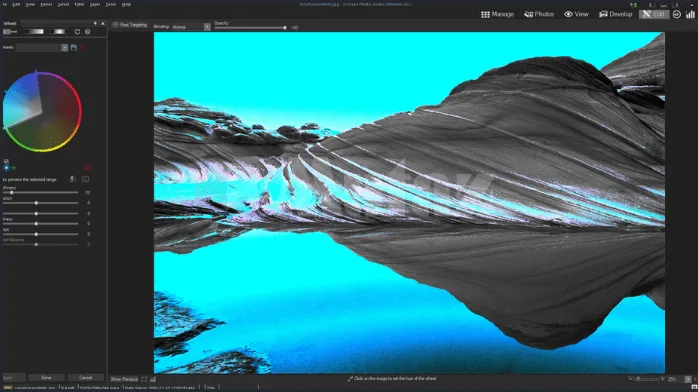This screenshot has height=392, width=698.
Task: Click the Cancel button
Action: pos(85,378)
